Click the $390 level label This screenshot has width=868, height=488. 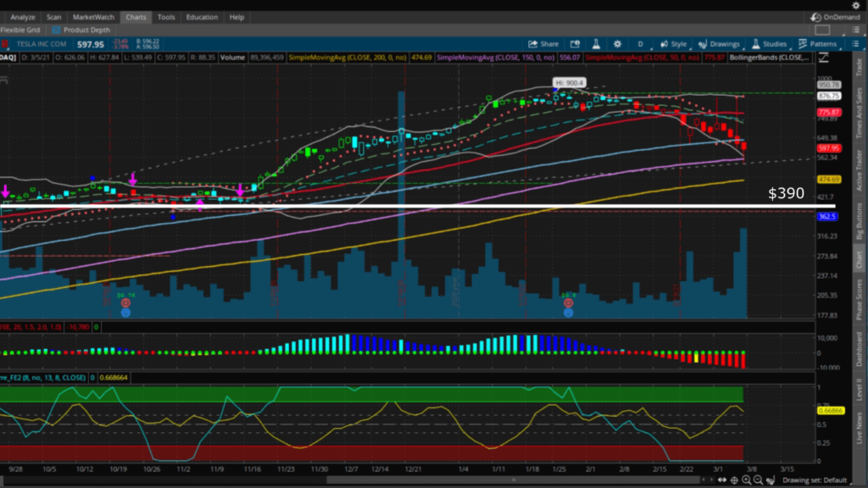786,193
